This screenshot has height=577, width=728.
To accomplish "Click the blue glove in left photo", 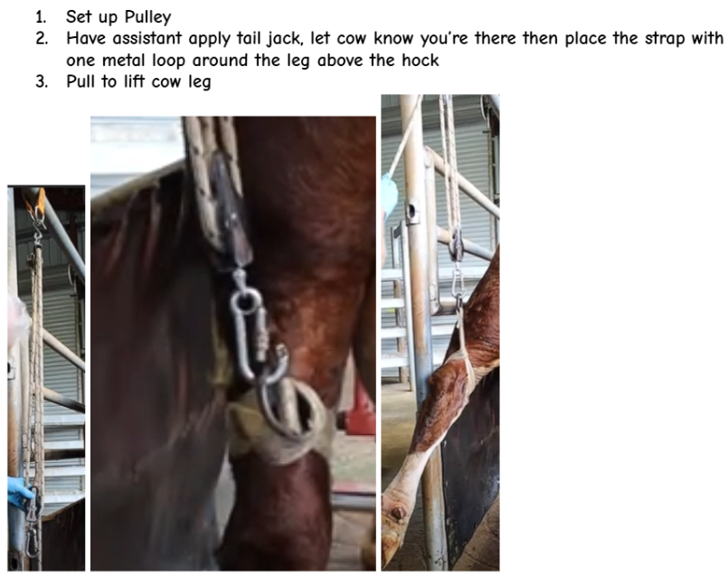I will [19, 493].
